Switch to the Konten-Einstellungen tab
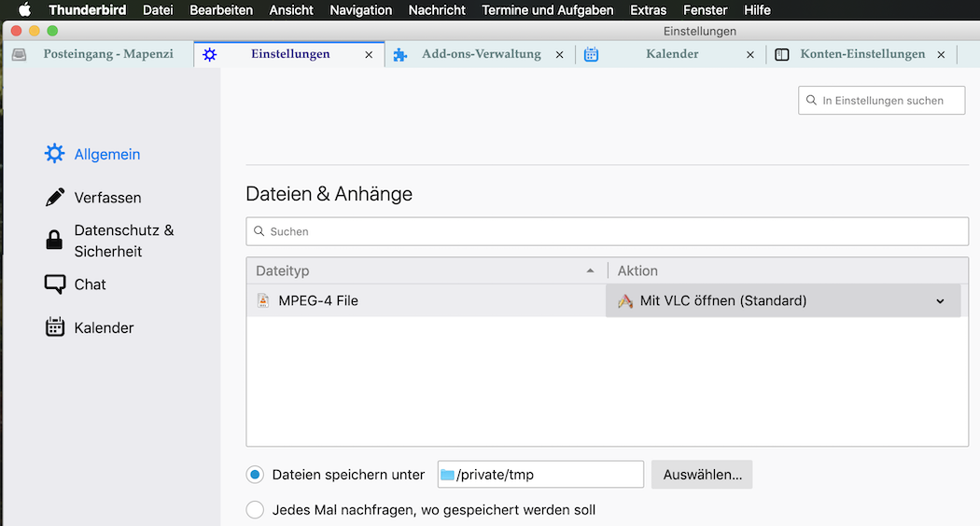This screenshot has height=526, width=980. pyautogui.click(x=861, y=54)
